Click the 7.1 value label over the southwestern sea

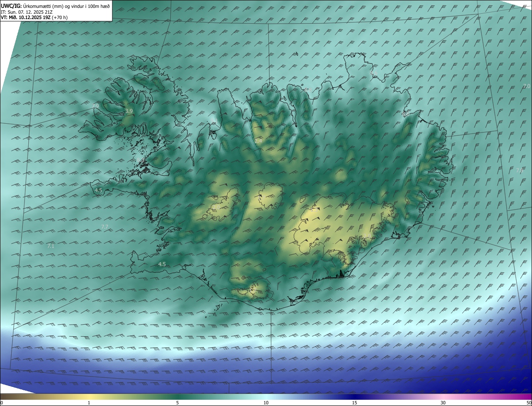51,246
